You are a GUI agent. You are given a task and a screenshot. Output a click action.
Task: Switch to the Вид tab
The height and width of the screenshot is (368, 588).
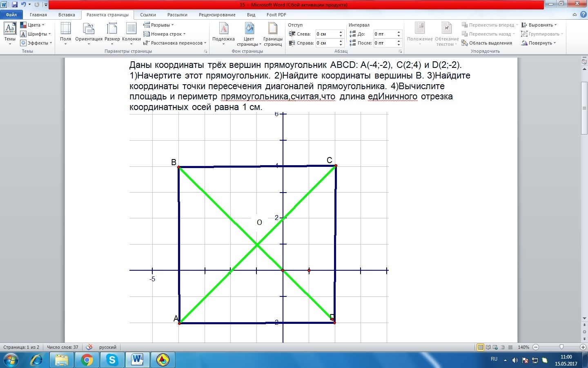pos(251,15)
